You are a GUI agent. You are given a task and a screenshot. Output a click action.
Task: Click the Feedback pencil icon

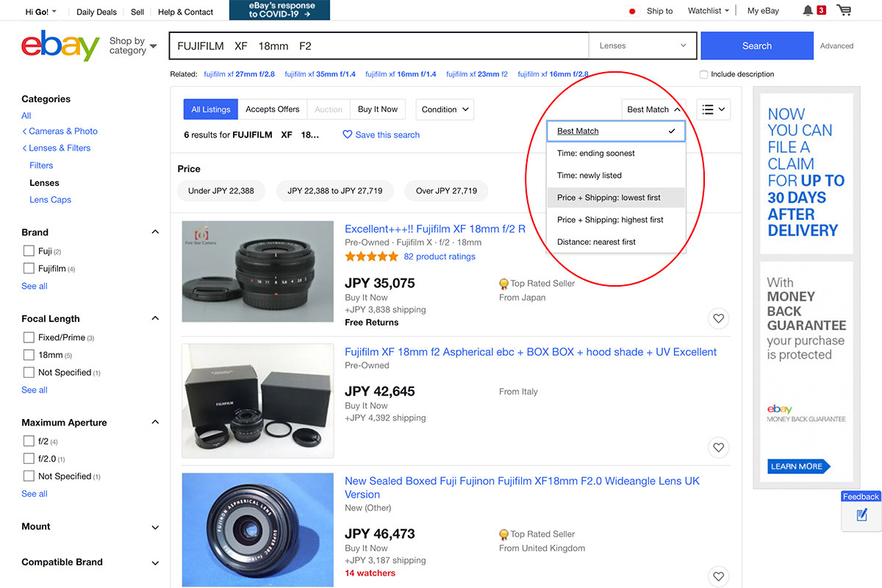point(861,514)
